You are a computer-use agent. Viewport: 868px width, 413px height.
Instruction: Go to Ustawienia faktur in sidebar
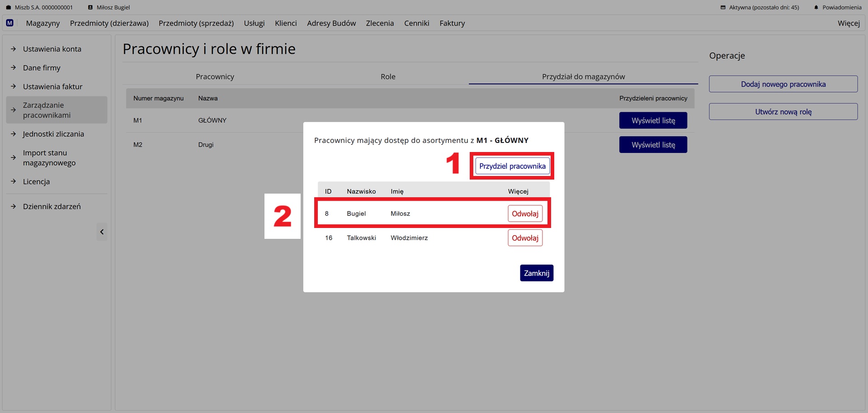[52, 86]
